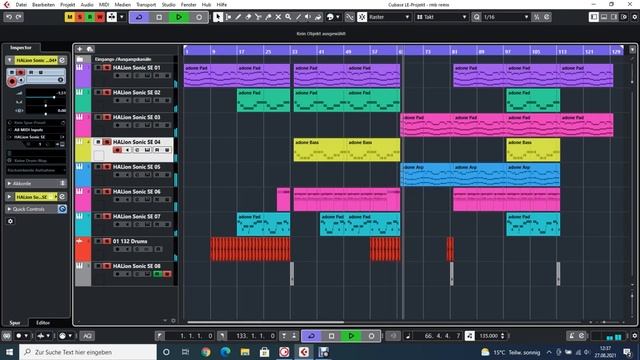Solo track HALion Sonic SE 02
The image size is (640, 360).
[x=107, y=92]
